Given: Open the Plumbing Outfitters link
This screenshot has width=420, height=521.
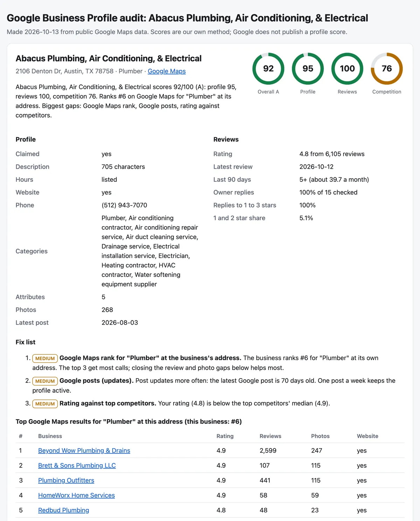Looking at the screenshot, I should 66,480.
